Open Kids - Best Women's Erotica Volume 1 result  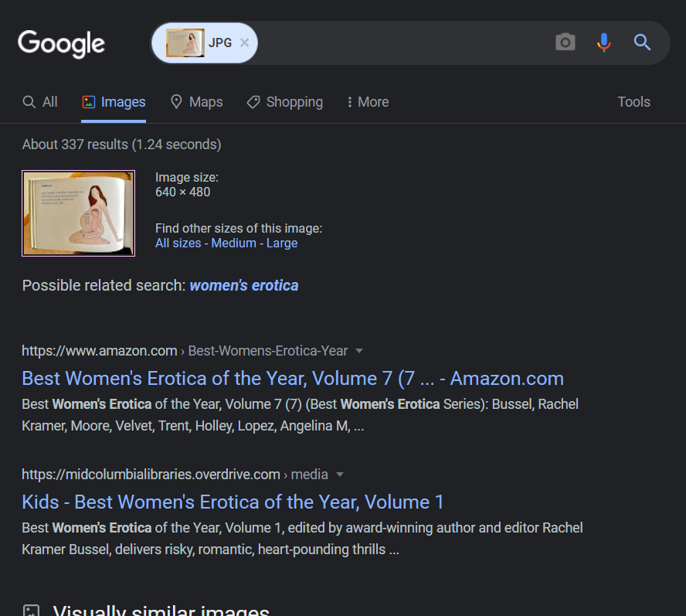pyautogui.click(x=233, y=502)
